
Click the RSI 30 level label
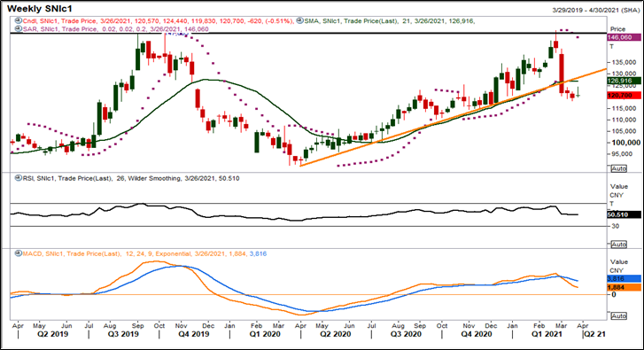click(x=616, y=226)
